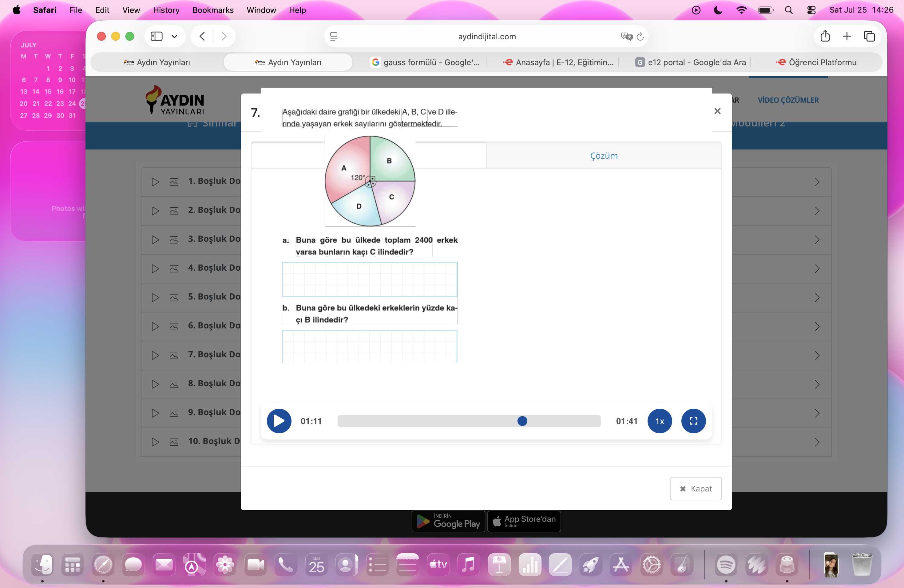Open image for 8. Boşluk Doldurma row

point(174,384)
